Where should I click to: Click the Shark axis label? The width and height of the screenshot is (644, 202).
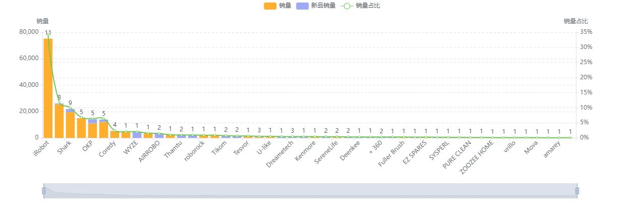pos(65,148)
